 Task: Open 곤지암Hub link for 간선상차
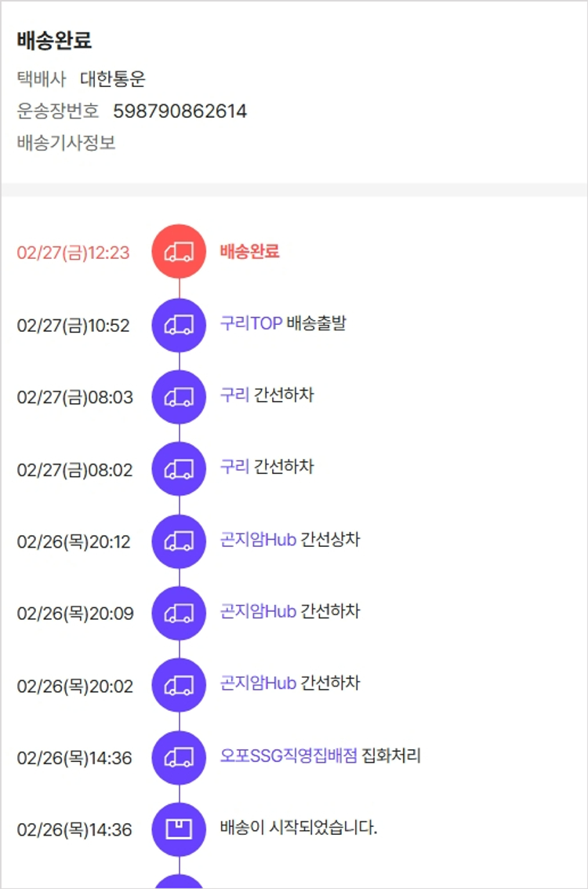[258, 540]
